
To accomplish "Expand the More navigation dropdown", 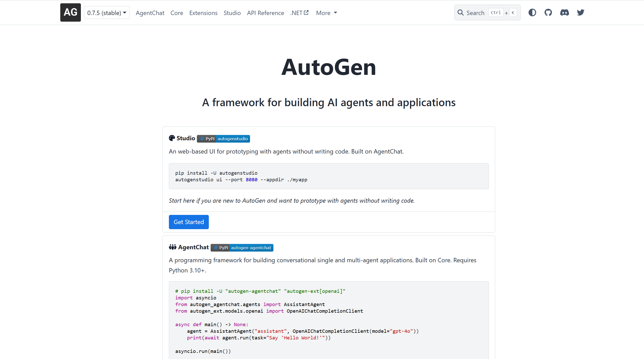I will pos(326,13).
